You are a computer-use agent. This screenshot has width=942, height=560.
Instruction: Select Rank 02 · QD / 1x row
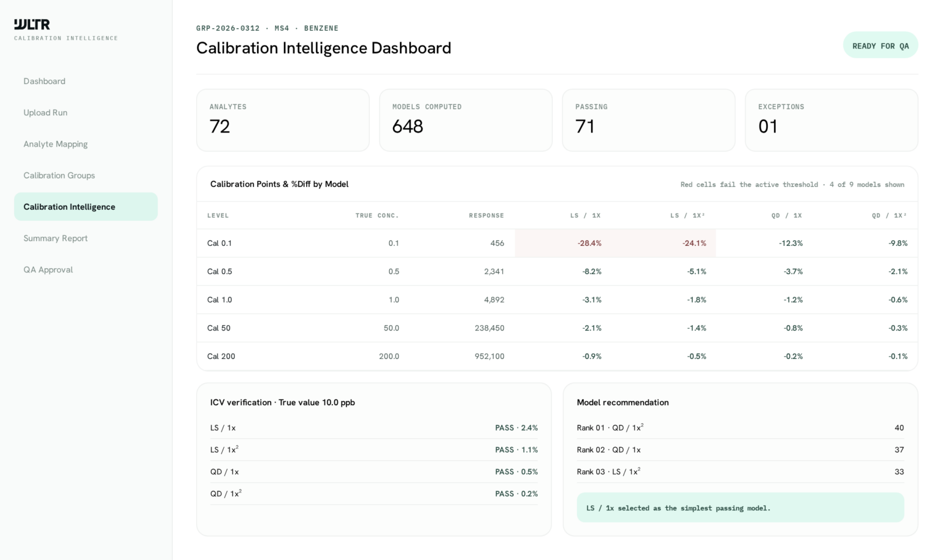click(740, 450)
